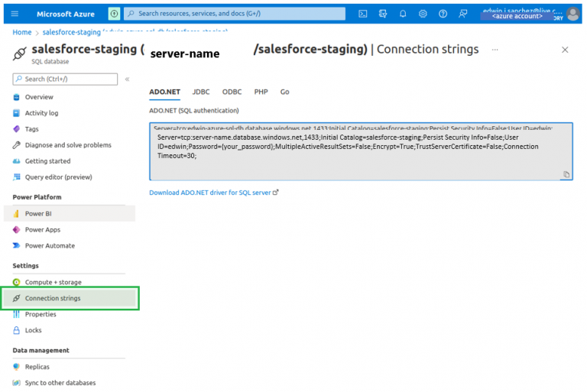Screen dimensions: 587x392
Task: Click the help question mark icon
Action: pyautogui.click(x=443, y=14)
